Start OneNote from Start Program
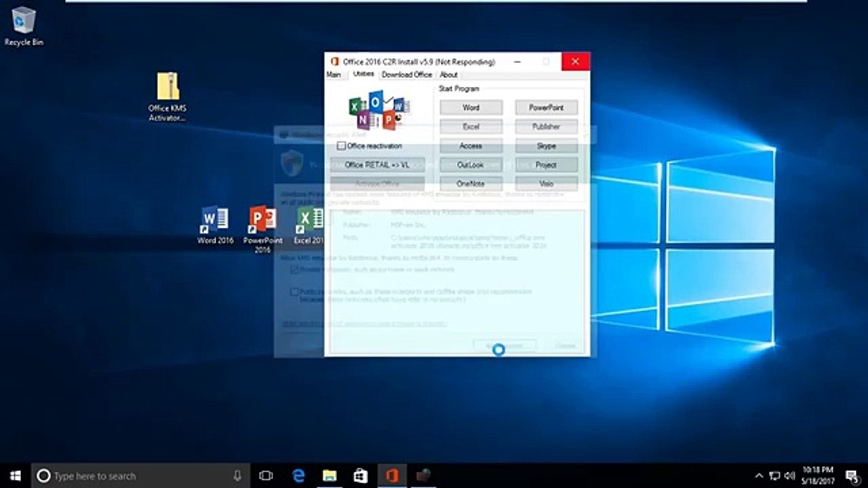Screen dimensions: 868x488 471,184
